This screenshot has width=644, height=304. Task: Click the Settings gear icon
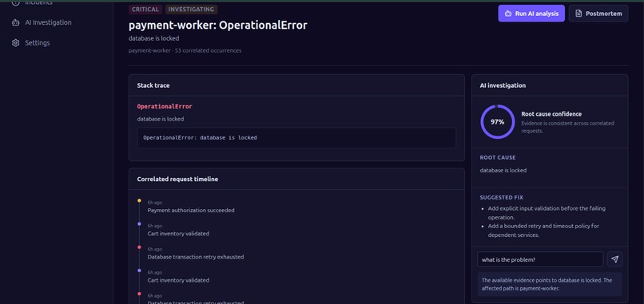(16, 43)
